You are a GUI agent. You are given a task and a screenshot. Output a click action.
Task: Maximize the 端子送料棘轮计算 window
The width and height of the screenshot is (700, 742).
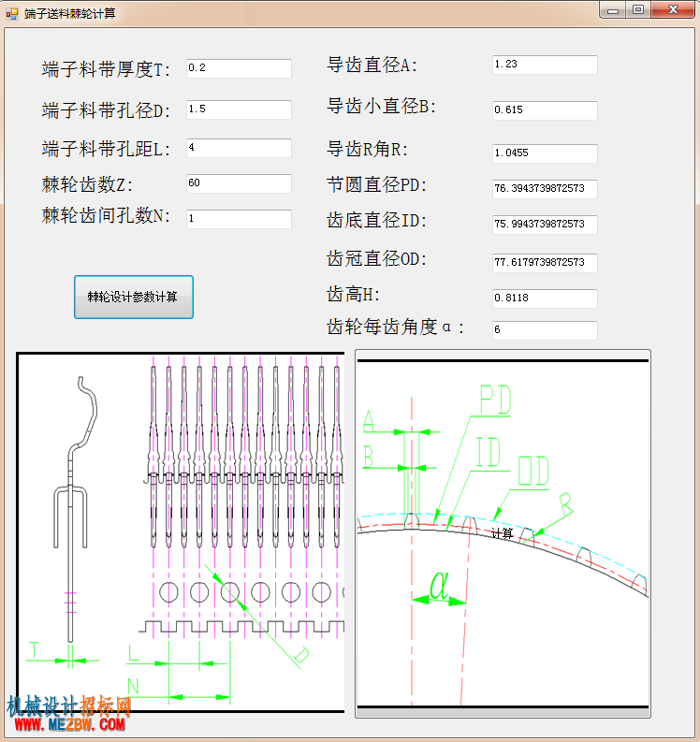click(638, 10)
